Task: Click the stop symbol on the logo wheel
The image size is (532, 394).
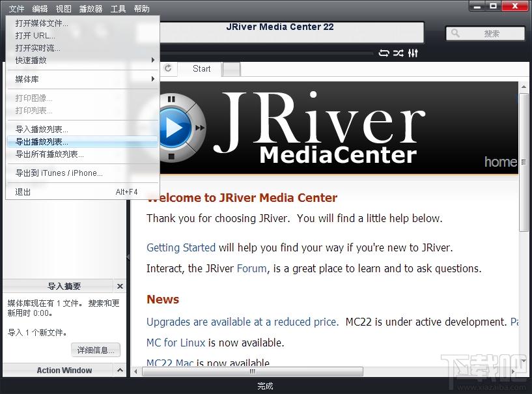Action: click(171, 156)
